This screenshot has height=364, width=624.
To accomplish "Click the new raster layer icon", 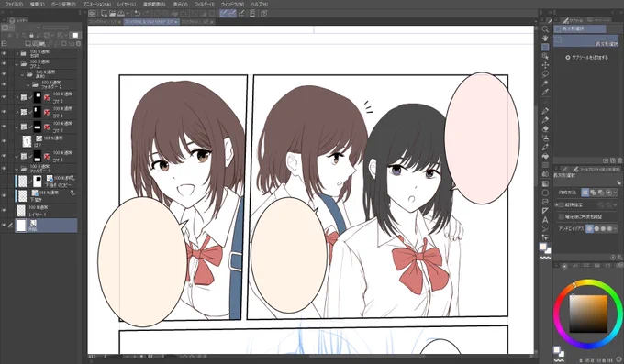I will [x=28, y=44].
